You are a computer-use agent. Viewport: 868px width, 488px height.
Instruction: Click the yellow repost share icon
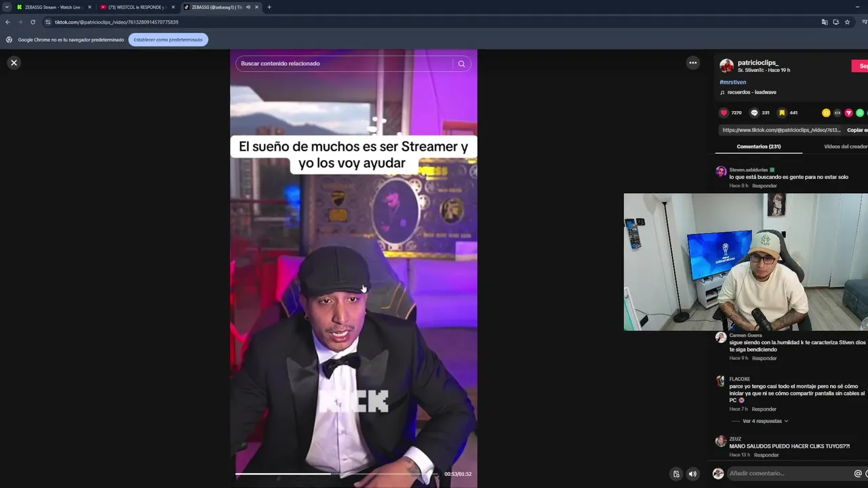(825, 113)
